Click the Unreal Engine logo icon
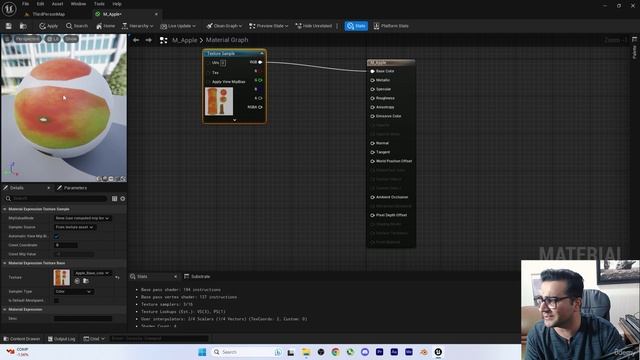The height and width of the screenshot is (360, 640). pyautogui.click(x=9, y=8)
